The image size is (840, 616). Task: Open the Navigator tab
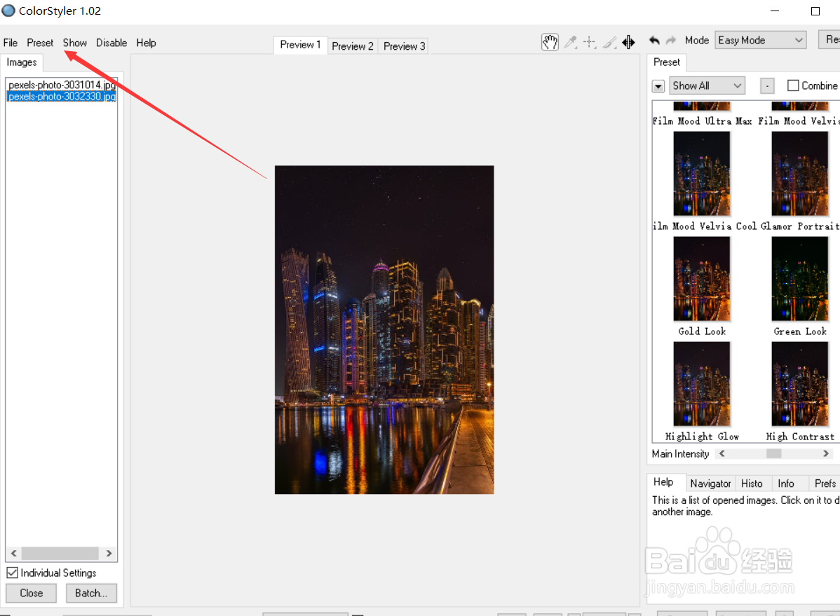pyautogui.click(x=710, y=484)
